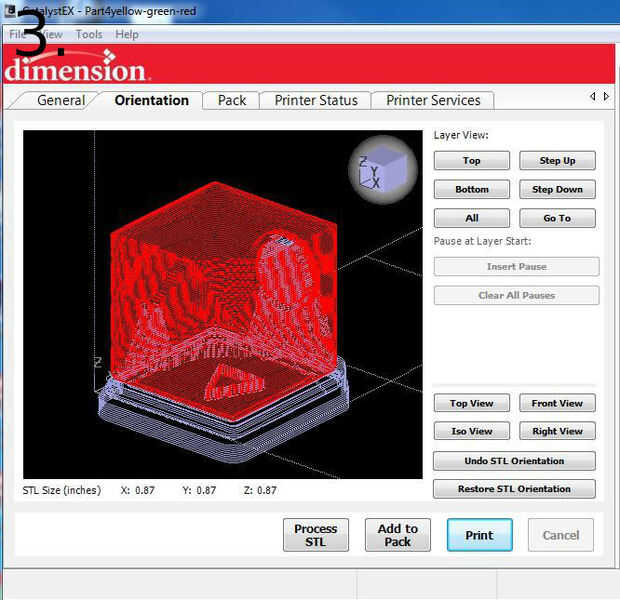Select the Orientation tab
This screenshot has height=600, width=620.
point(151,100)
